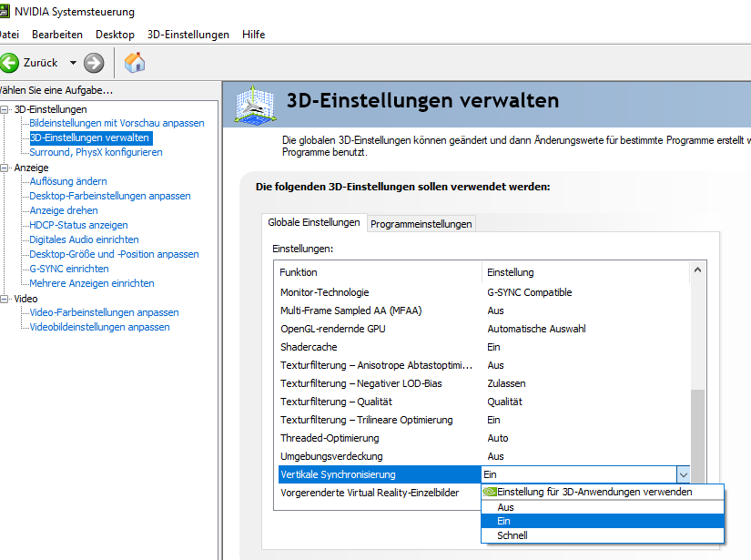Open the 3D-Einstellungen menu
This screenshot has height=560, width=751.
(x=188, y=35)
